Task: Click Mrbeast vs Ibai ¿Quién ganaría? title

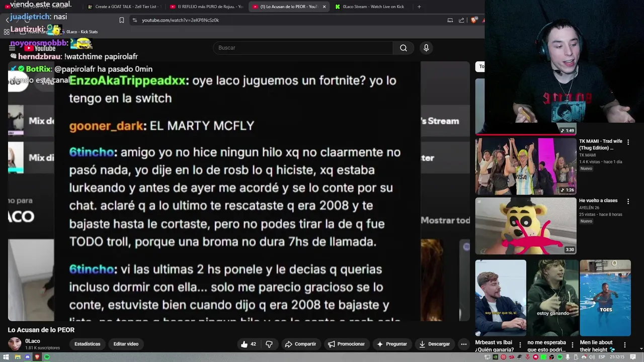Action: 495,346
